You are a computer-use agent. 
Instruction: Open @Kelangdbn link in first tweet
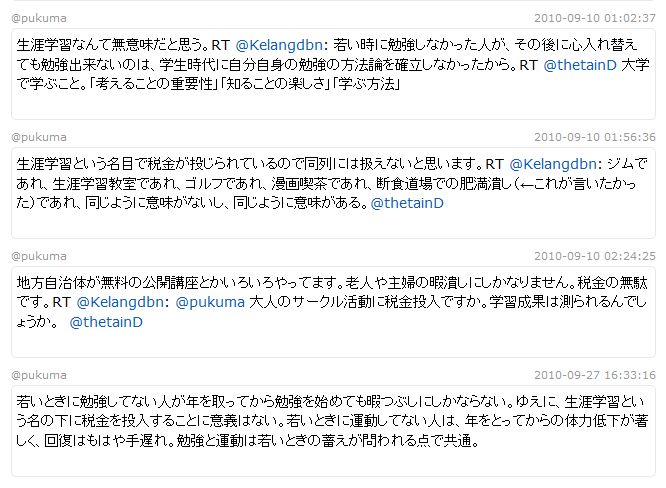pos(279,45)
